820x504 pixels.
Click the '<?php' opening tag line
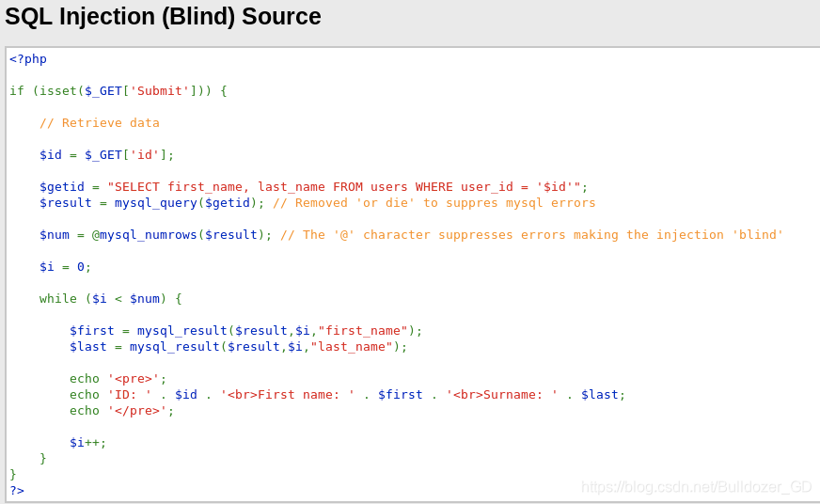pos(28,59)
